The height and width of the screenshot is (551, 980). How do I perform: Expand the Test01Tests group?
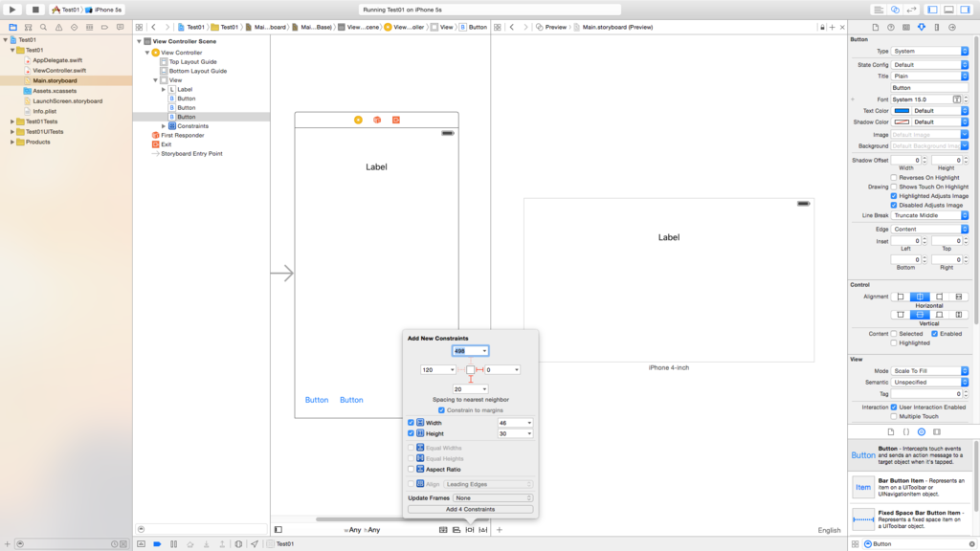(x=12, y=121)
